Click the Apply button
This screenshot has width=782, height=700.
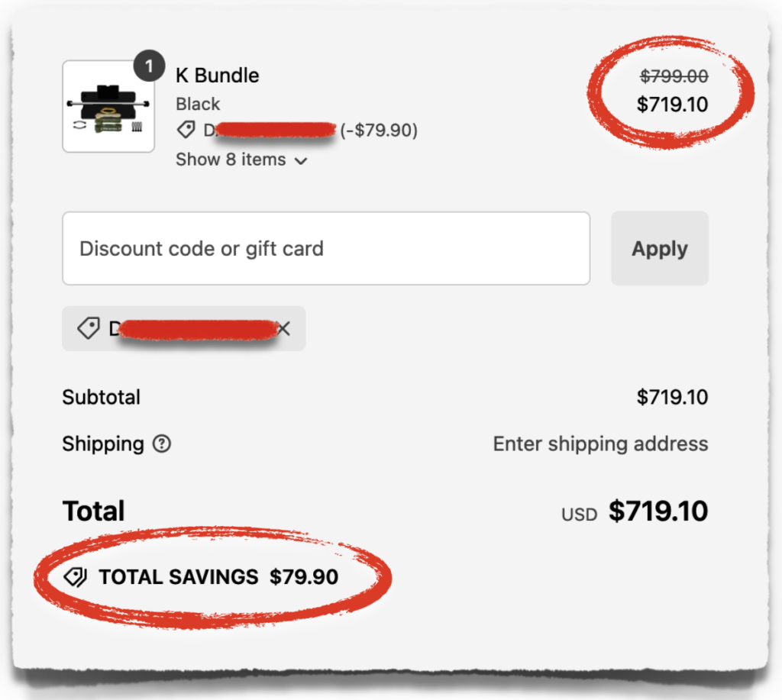coord(659,248)
